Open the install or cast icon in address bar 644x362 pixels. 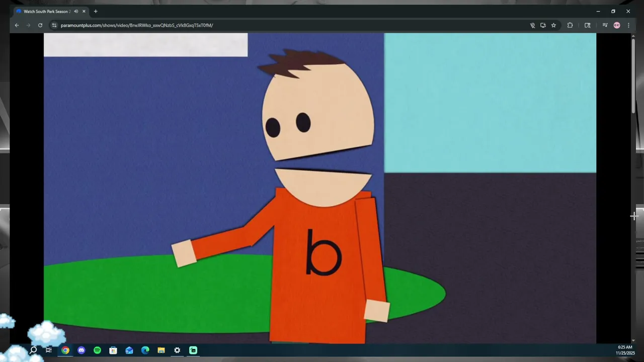click(x=543, y=25)
